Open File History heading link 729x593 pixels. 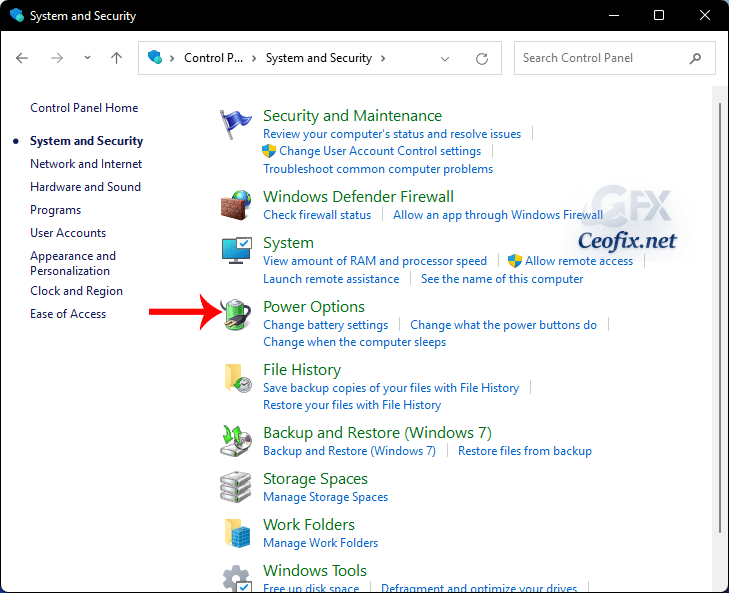302,370
